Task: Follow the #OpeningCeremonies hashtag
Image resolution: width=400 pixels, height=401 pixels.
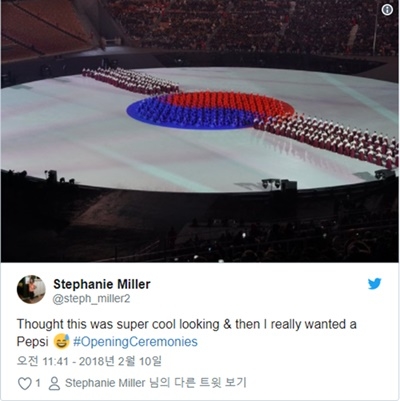Action: (135, 342)
